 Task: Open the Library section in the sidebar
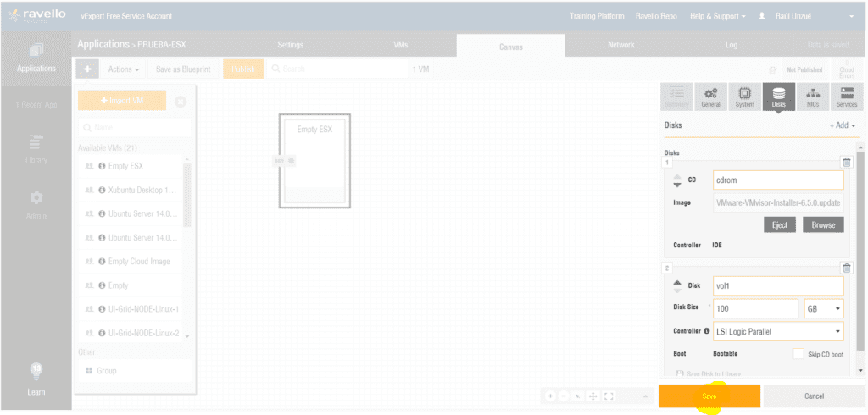pyautogui.click(x=36, y=149)
